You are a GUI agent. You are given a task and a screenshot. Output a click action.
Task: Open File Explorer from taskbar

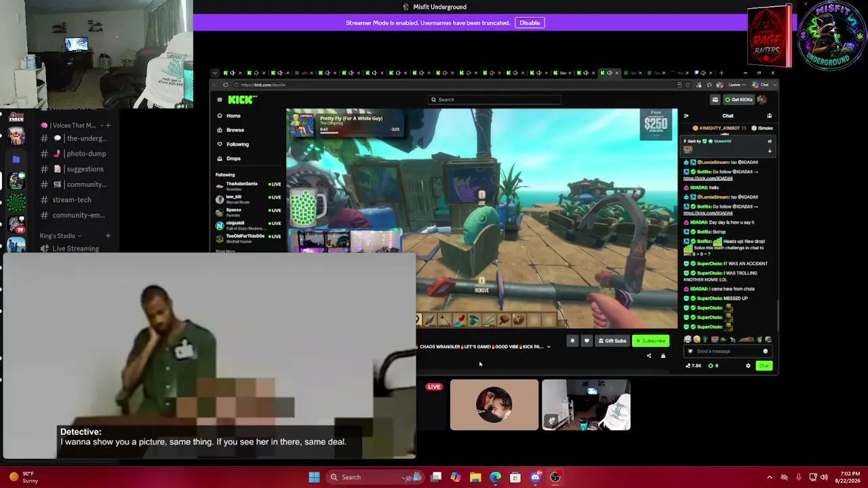[x=475, y=477]
